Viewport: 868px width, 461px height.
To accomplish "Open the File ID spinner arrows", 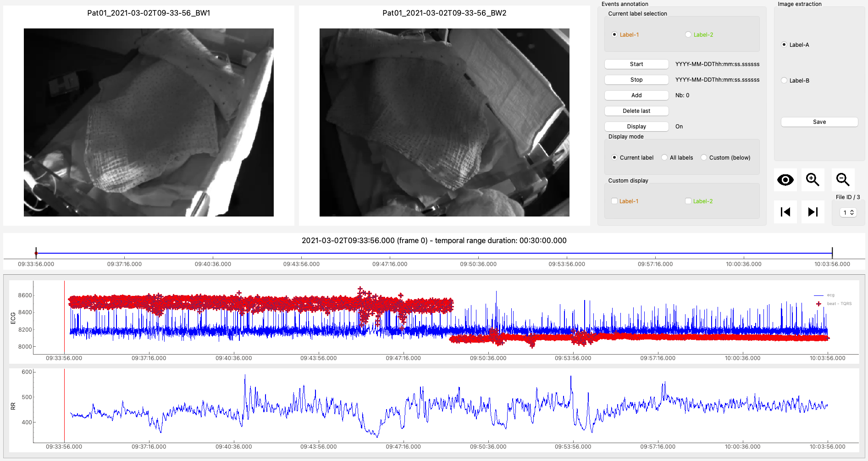I will click(852, 212).
